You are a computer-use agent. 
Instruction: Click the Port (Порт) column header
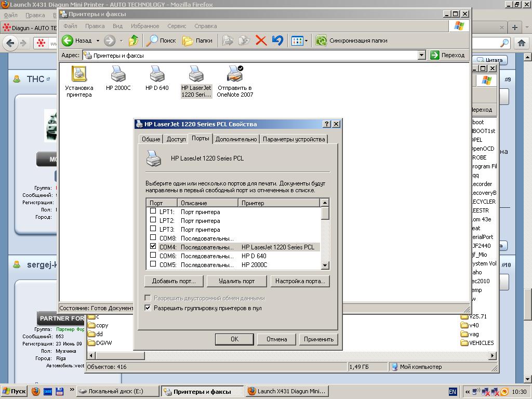pyautogui.click(x=162, y=203)
